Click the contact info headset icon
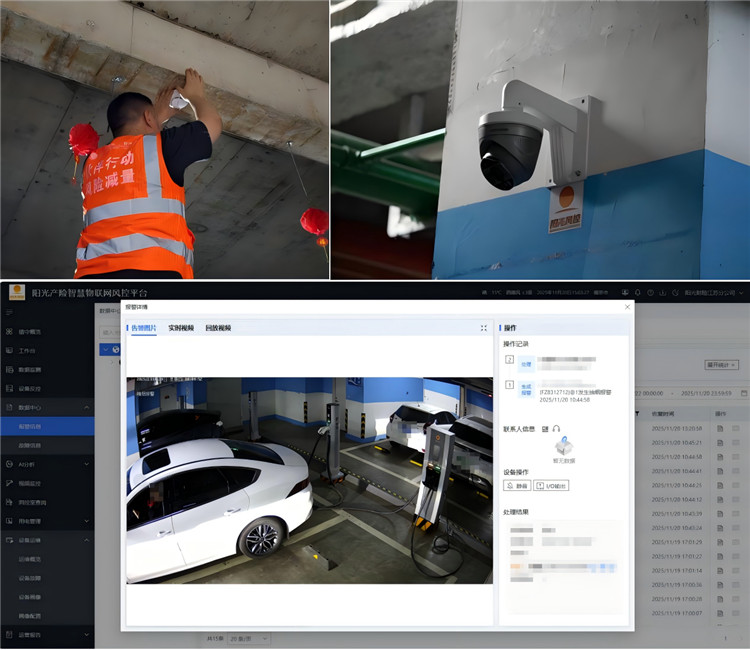The width and height of the screenshot is (750, 650). [x=556, y=429]
